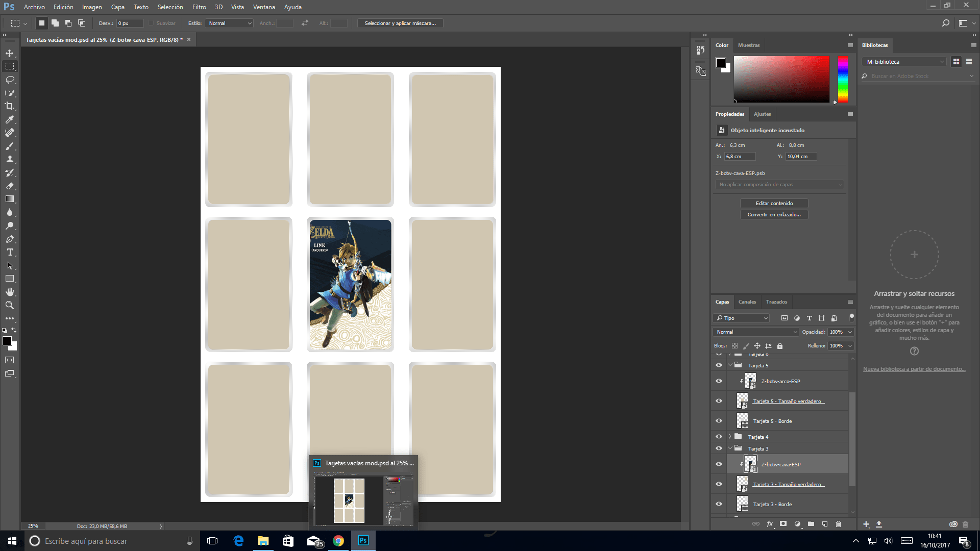This screenshot has width=980, height=551.
Task: Select the Zoom tool
Action: click(10, 305)
